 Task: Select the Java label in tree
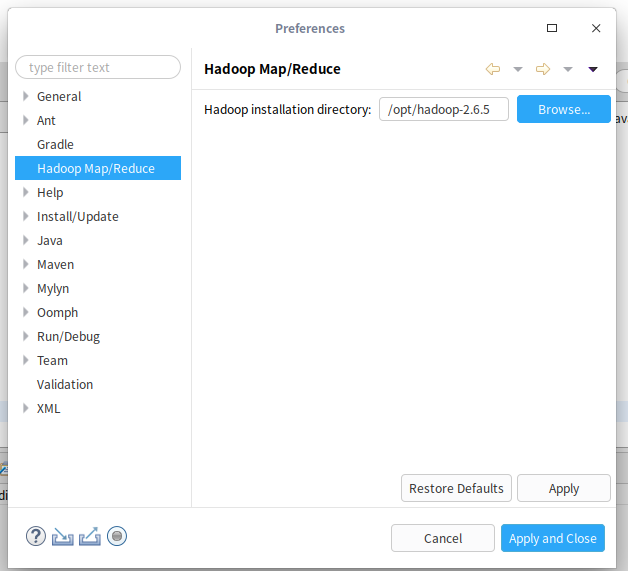(x=50, y=241)
